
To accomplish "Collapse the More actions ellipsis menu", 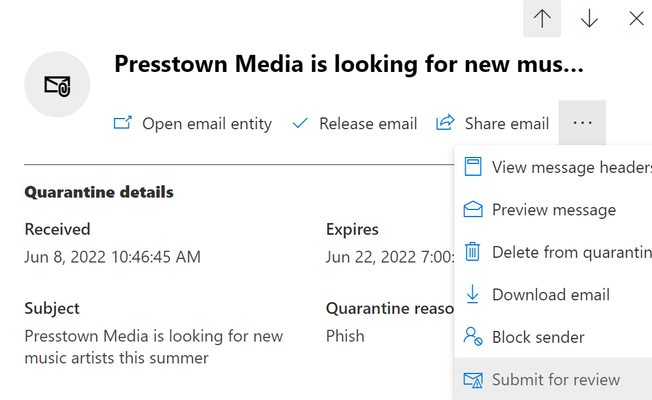I will (582, 123).
